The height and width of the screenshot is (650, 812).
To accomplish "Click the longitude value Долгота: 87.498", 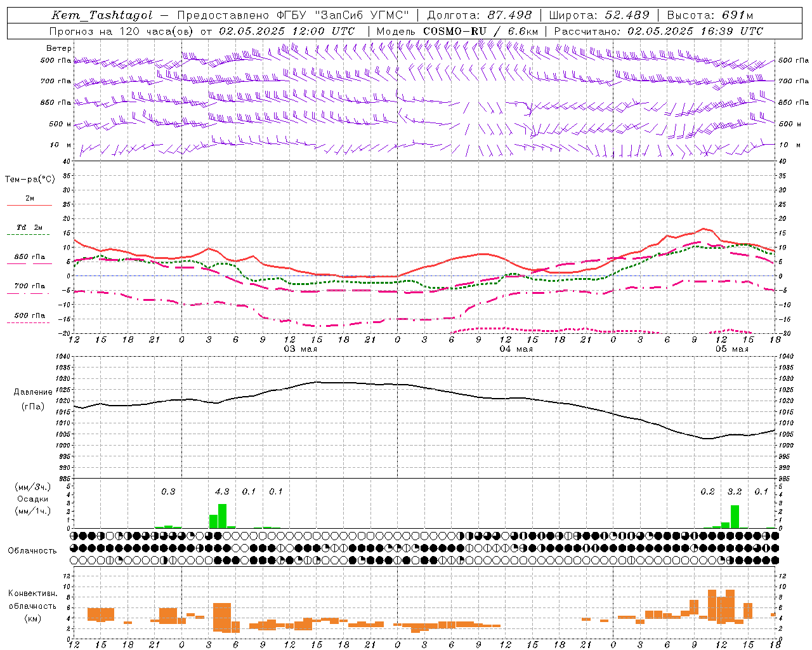I will click(x=480, y=15).
